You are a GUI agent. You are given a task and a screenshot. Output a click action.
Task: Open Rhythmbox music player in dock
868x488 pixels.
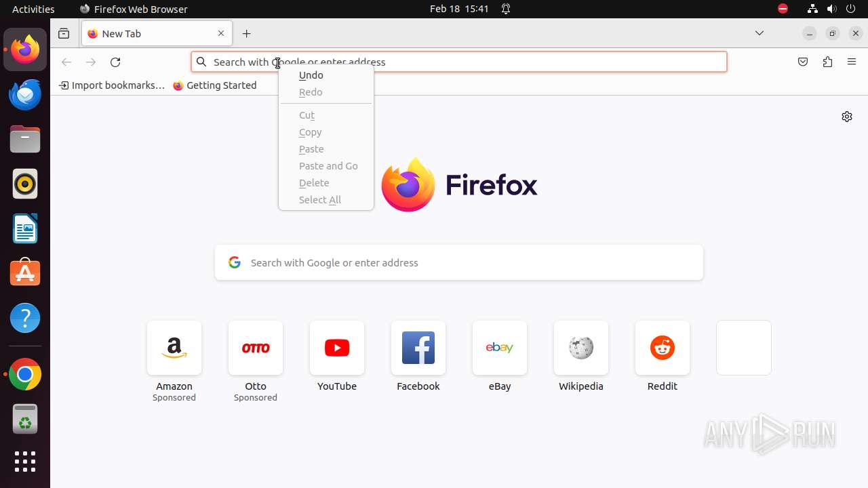click(x=25, y=184)
